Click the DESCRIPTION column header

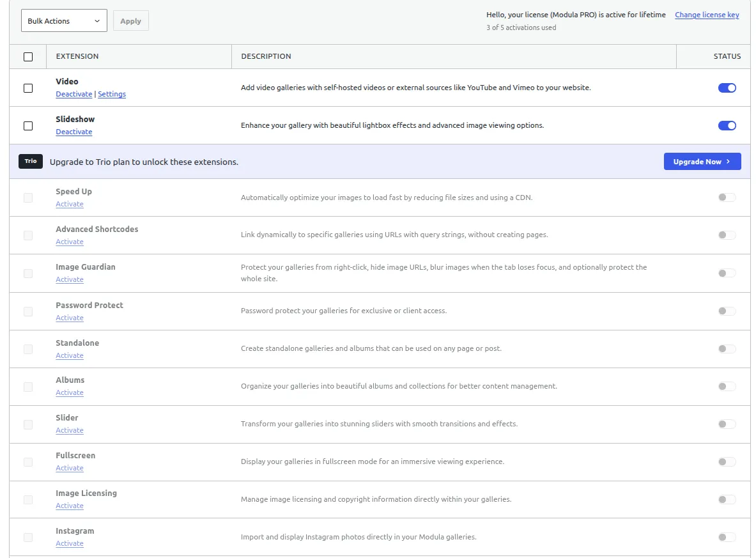[266, 56]
